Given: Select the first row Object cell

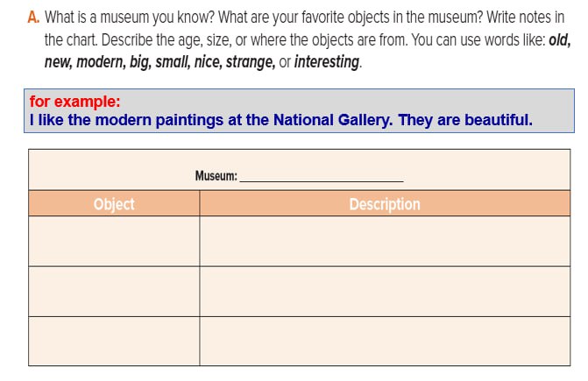Looking at the screenshot, I should click(114, 241).
